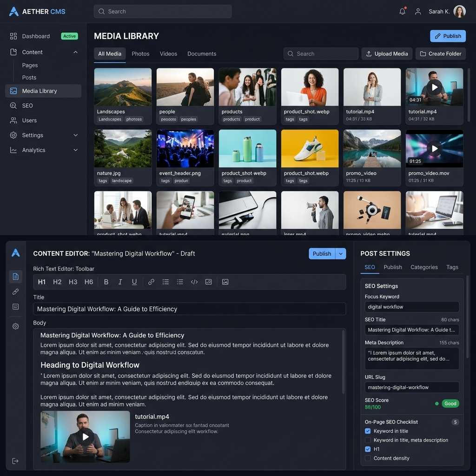Apply H1 heading in editor toolbar

tap(41, 282)
